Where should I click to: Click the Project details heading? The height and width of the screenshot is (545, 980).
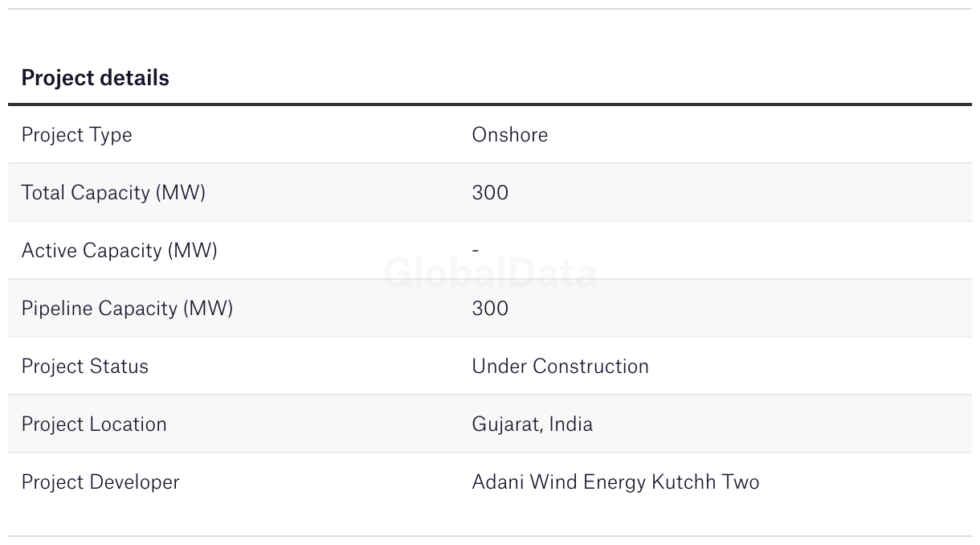tap(95, 78)
